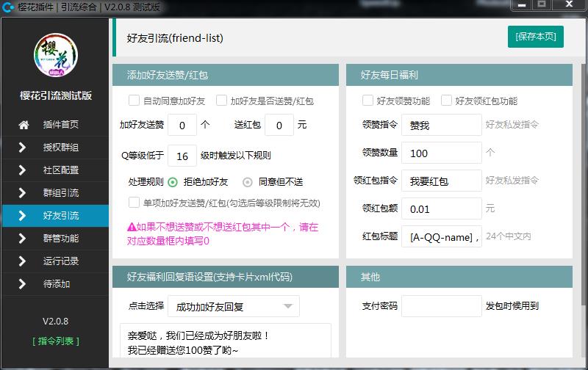
Task: Click the 樱花 logo avatar
Action: [56, 55]
